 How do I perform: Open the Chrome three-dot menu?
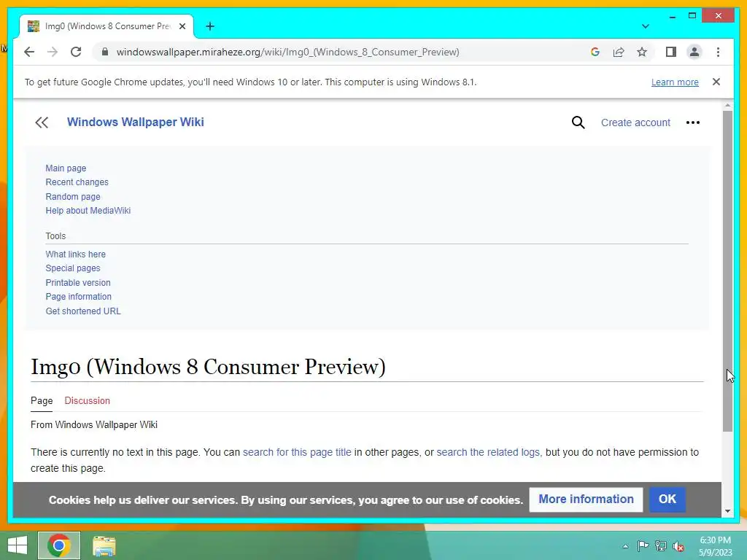click(718, 52)
